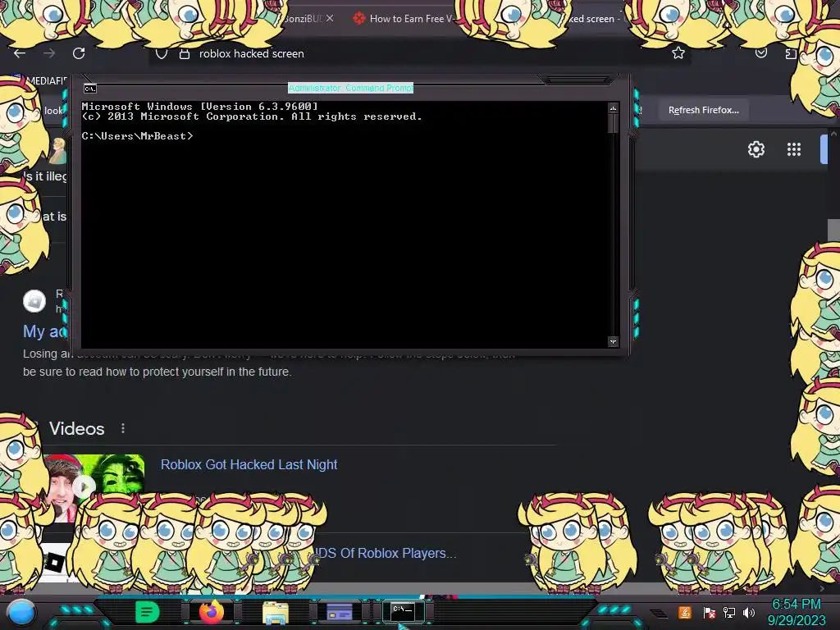Click the site lock icon in address bar

tap(185, 53)
